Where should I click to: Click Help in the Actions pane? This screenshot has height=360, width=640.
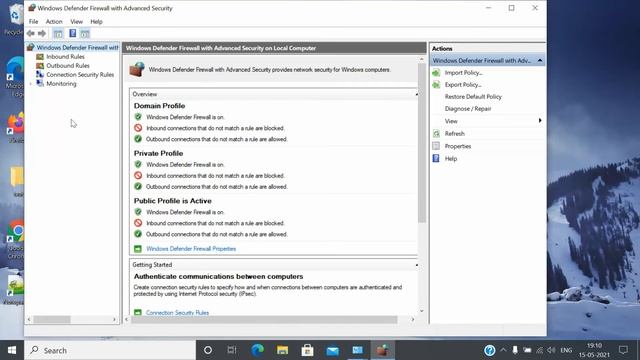451,159
